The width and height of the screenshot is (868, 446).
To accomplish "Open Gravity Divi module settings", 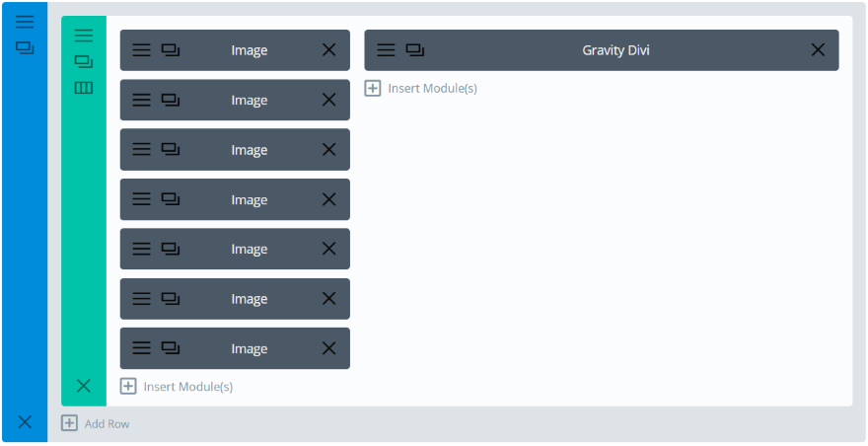I will 386,50.
